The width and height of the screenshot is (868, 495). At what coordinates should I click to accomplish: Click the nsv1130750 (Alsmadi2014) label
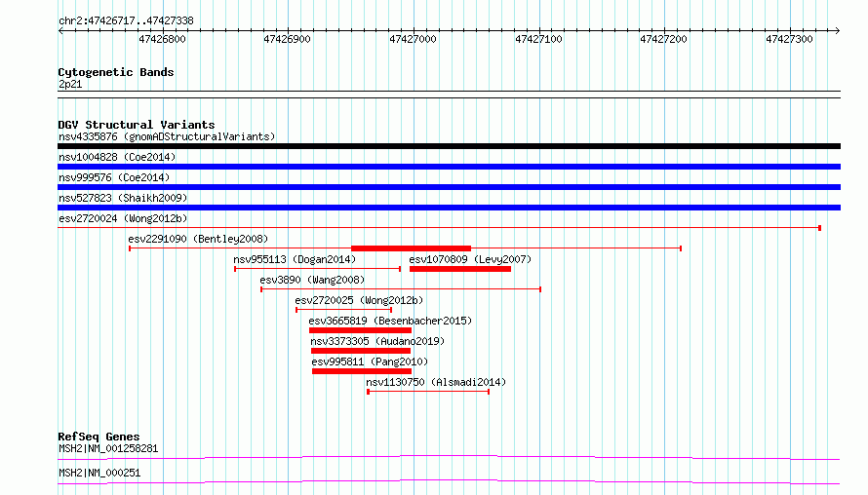click(436, 382)
